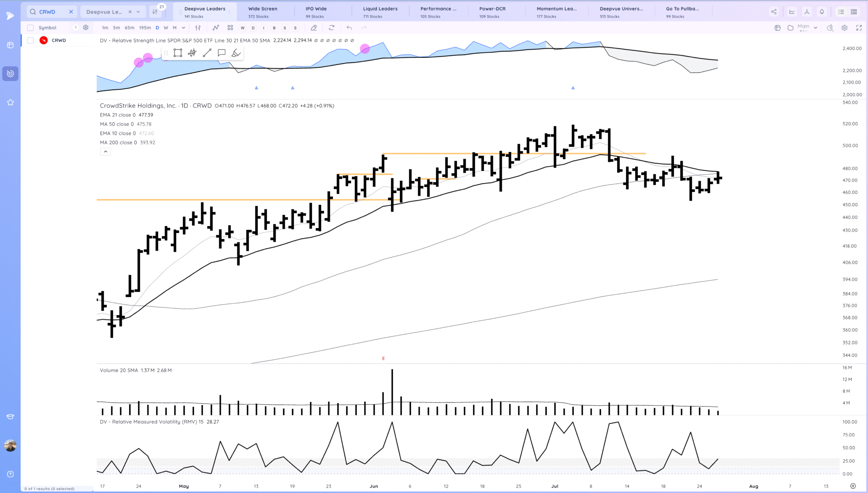
Task: Switch to the Liquid Leaders tab
Action: click(x=380, y=12)
